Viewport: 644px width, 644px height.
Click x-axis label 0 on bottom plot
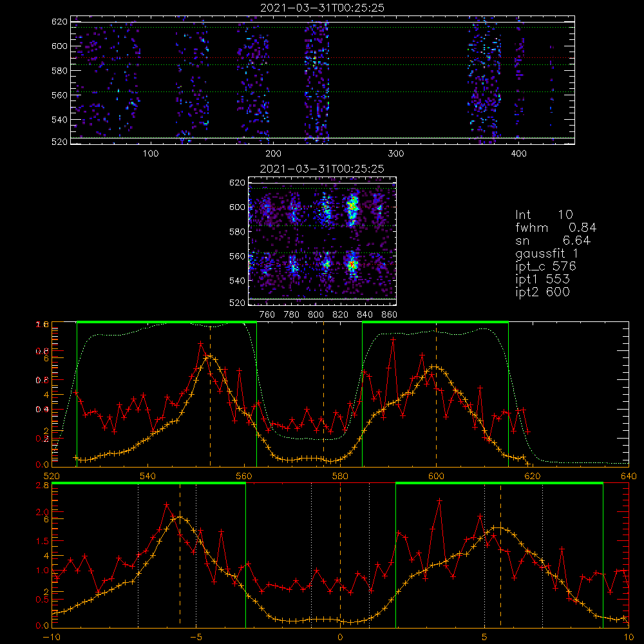340,638
